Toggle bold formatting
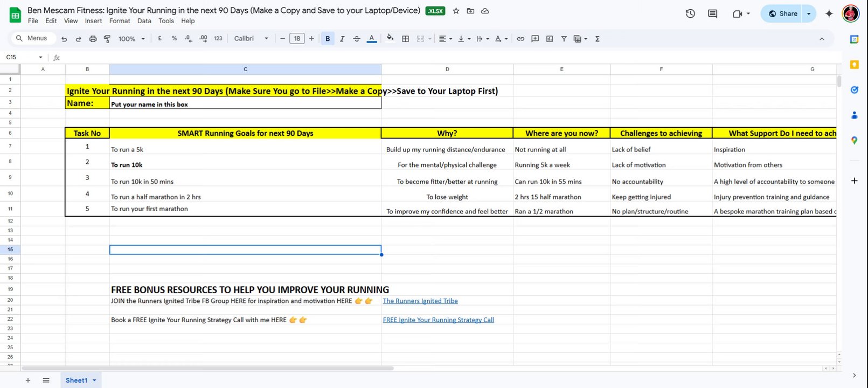Image resolution: width=868 pixels, height=388 pixels. (x=328, y=39)
